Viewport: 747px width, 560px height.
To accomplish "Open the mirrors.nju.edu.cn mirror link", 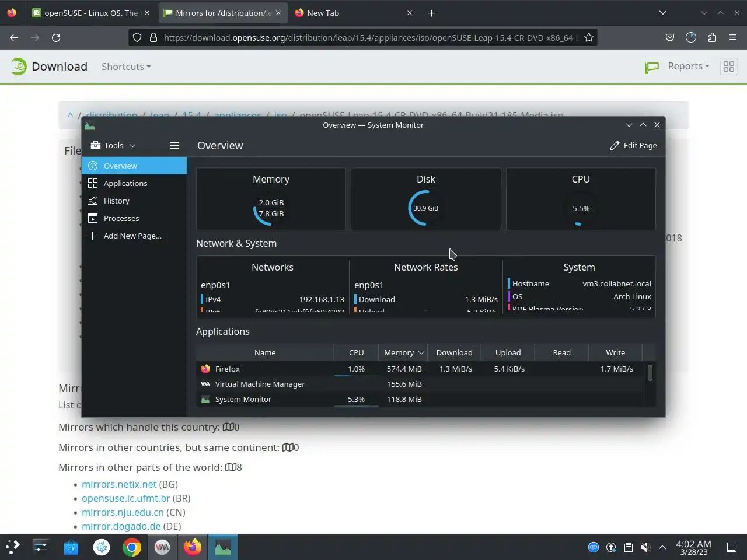I will point(123,512).
